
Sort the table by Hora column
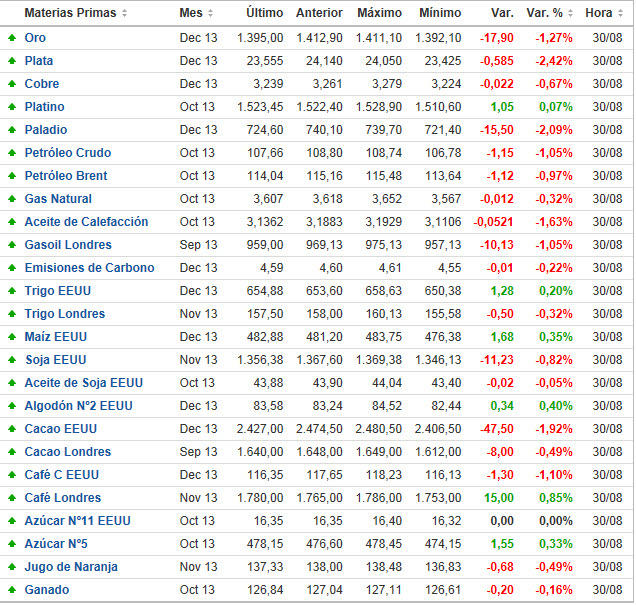(x=605, y=13)
